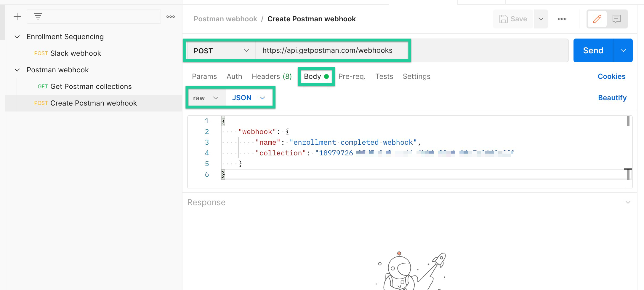644x290 pixels.
Task: Open sidebar three-dots options menu
Action: click(x=171, y=17)
